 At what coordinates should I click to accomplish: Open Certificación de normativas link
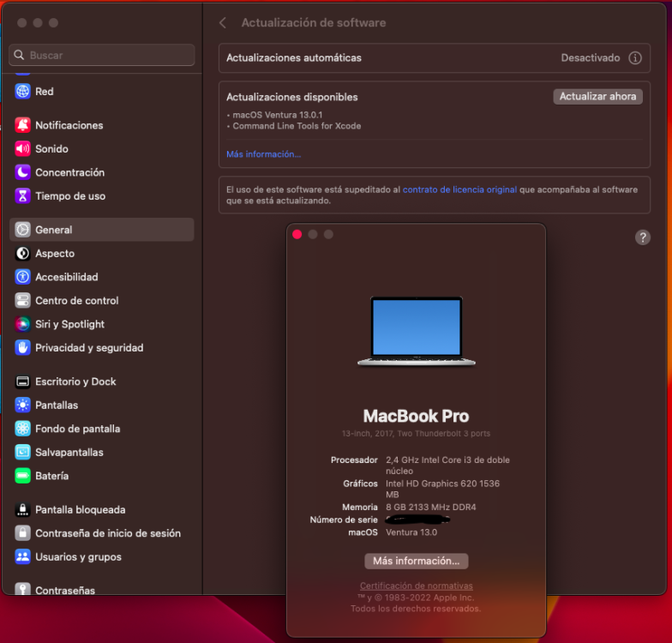point(417,586)
